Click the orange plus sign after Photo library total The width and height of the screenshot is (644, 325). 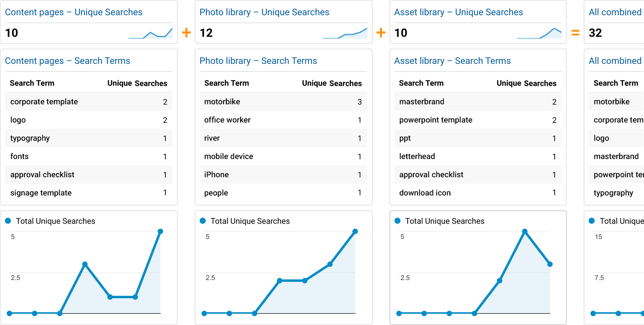(381, 32)
